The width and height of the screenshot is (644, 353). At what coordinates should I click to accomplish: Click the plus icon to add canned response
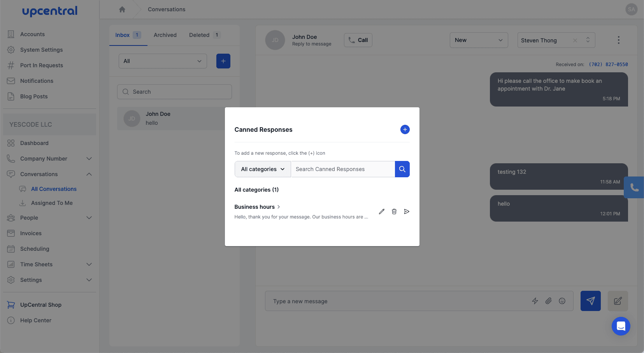point(405,129)
